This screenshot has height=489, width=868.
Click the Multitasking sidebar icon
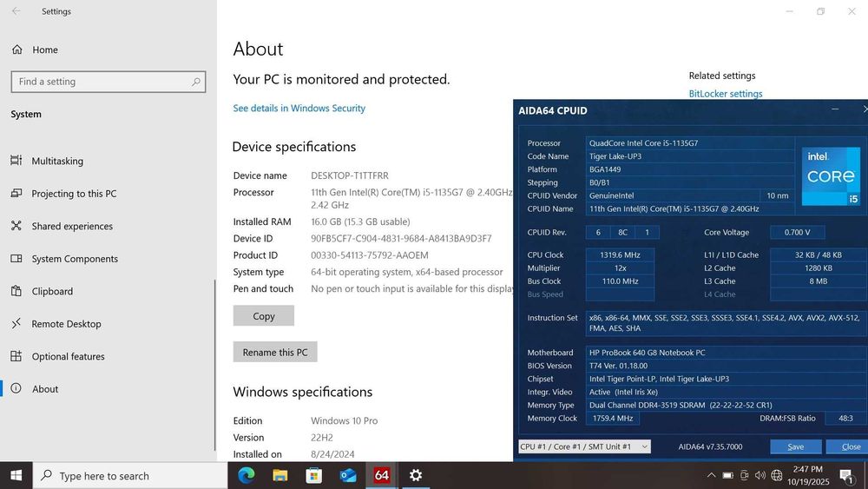[x=16, y=161]
